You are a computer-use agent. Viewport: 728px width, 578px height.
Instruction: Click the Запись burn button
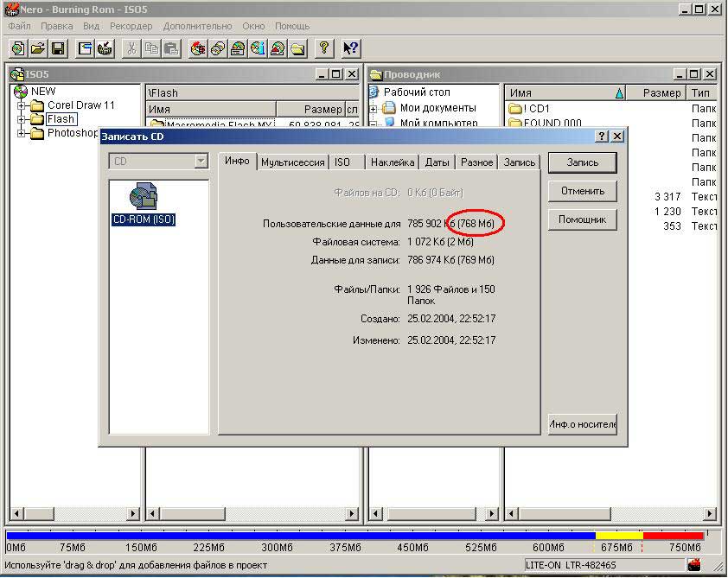[583, 162]
